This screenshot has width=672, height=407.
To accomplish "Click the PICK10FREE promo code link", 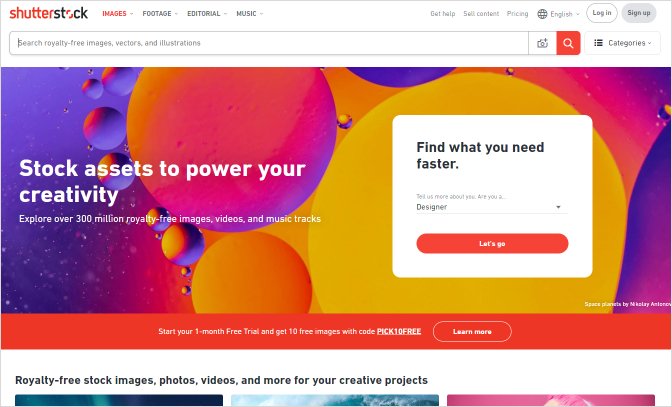I will 399,331.
